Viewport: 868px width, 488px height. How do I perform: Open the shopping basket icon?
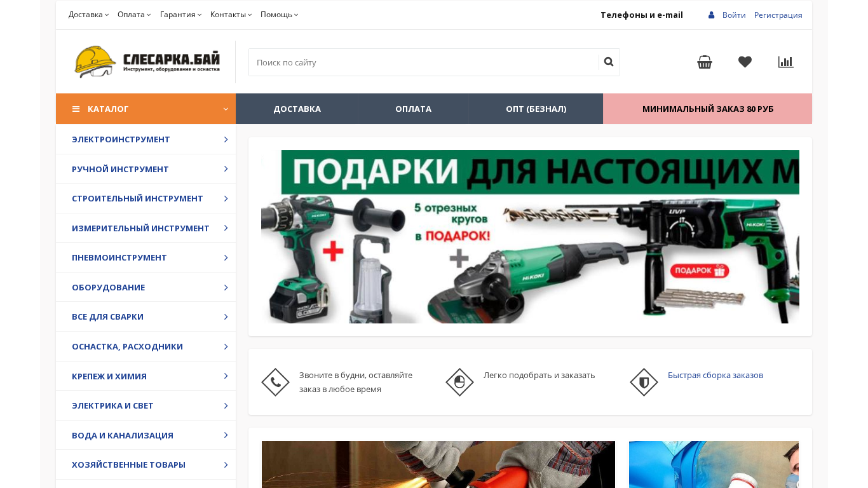pos(705,62)
